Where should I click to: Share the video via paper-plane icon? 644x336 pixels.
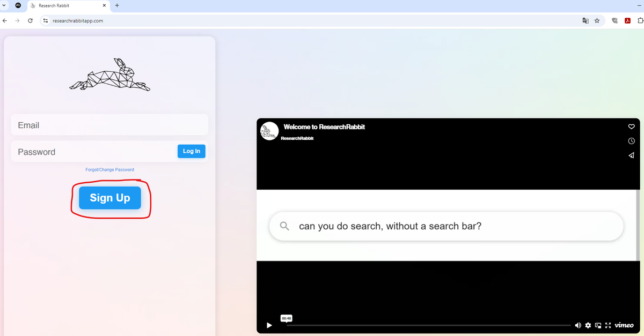click(631, 155)
